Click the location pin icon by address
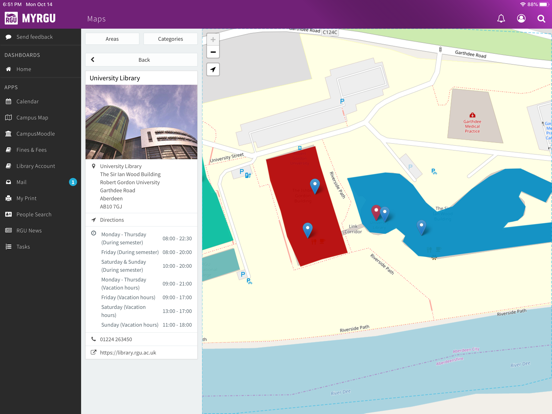The width and height of the screenshot is (552, 414). [x=93, y=166]
